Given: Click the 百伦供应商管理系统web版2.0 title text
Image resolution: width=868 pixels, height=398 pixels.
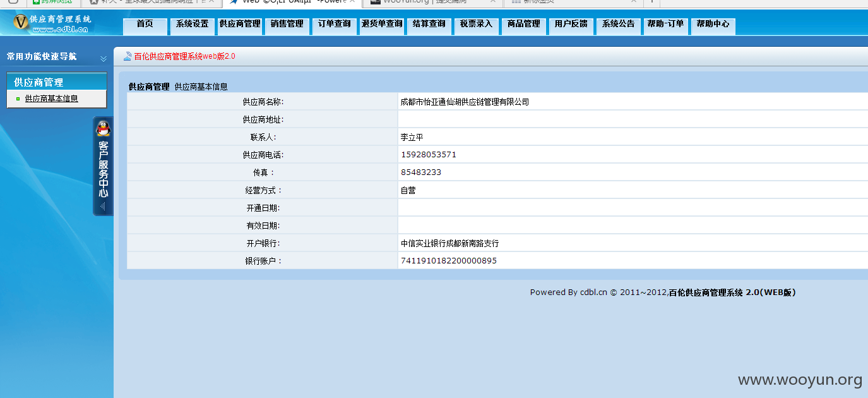Looking at the screenshot, I should pyautogui.click(x=184, y=56).
